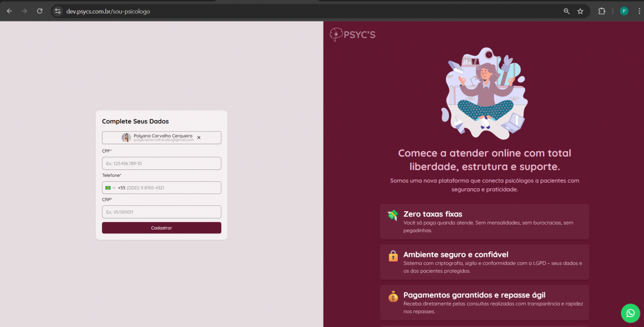Open the Brazil flag country code dropdown
Screen dimensions: 644x327
[x=110, y=188]
